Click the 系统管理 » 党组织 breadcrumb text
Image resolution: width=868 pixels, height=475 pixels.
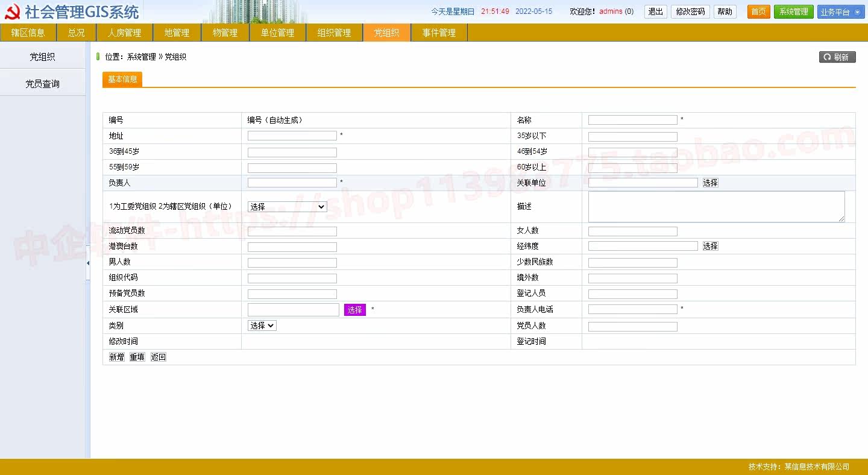tap(157, 57)
